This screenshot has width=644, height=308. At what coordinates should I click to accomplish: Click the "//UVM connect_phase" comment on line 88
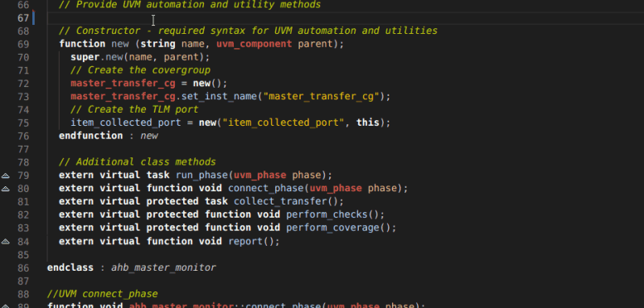pyautogui.click(x=102, y=294)
